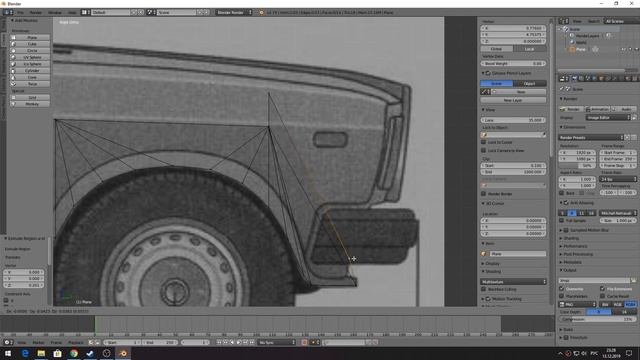Open the File menu
Viewport: 640px width, 360px height.
point(20,13)
